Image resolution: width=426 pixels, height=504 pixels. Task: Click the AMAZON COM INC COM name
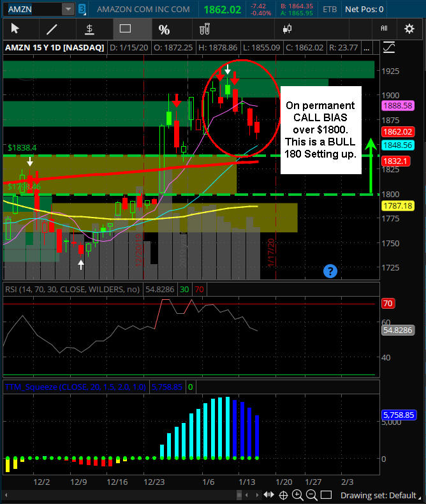[143, 10]
